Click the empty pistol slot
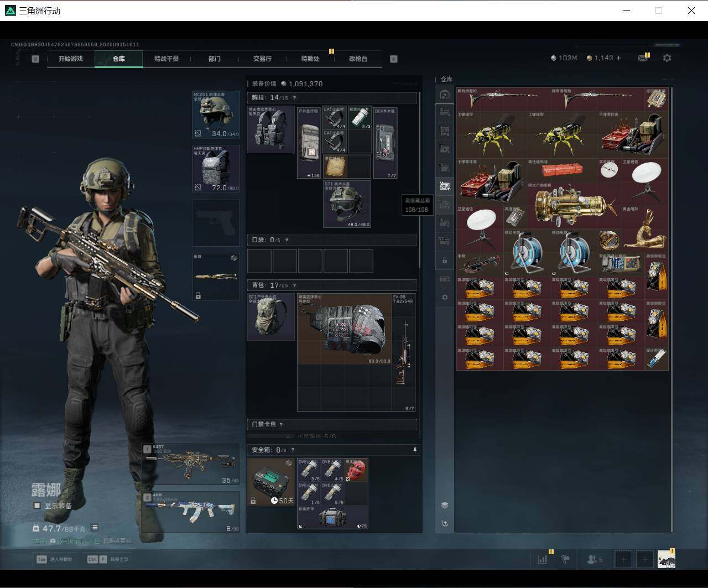The image size is (708, 588). pyautogui.click(x=216, y=222)
